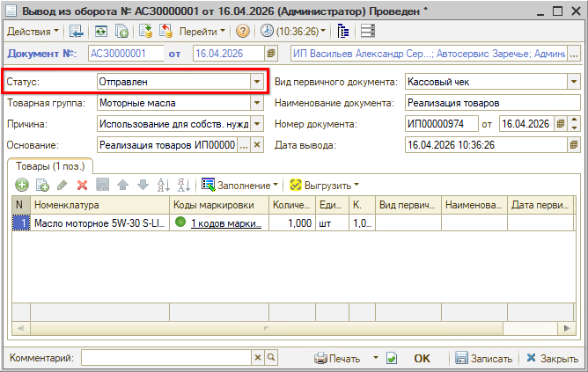Screen dimensions: 588x372
Task: Click the refresh icon in top toolbar
Action: pos(102,31)
